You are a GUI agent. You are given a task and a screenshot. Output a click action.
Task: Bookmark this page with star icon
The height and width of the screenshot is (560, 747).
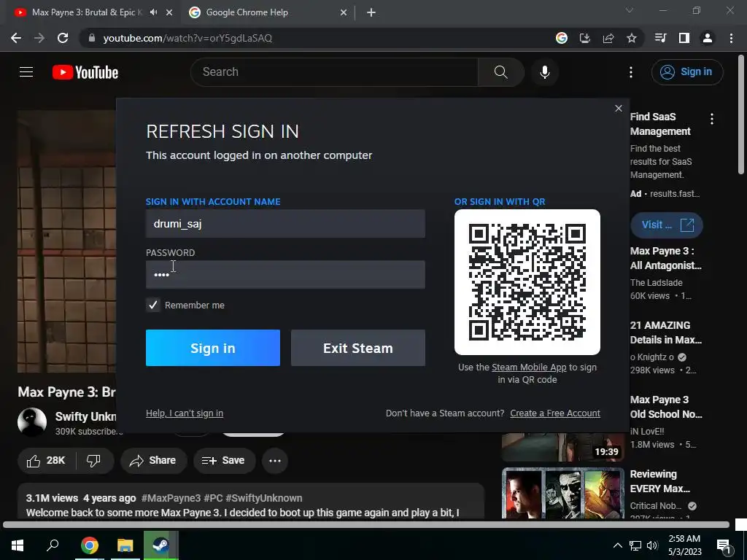[x=632, y=38]
